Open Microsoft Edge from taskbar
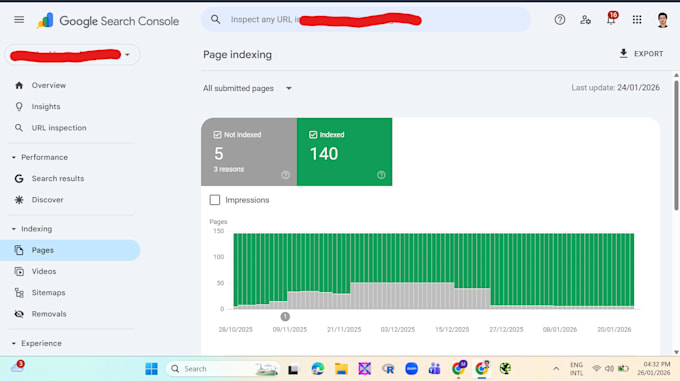Viewport: 680px width, 381px height. 317,369
